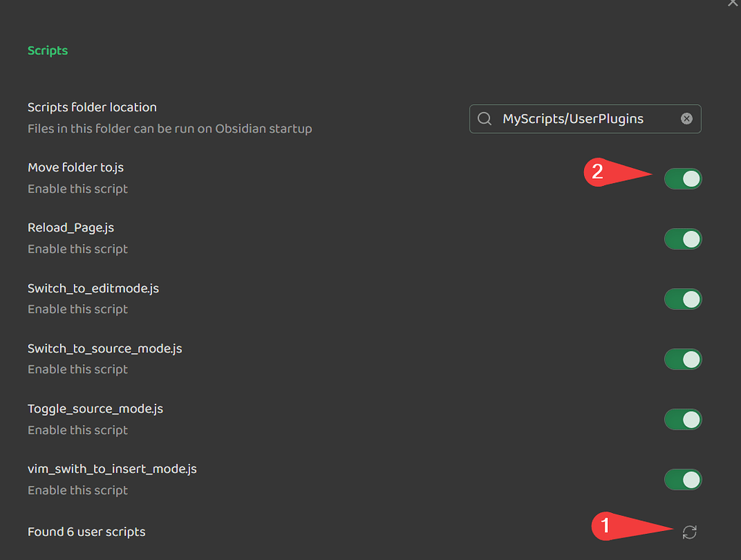Turn off Switch_to_editmode.js

682,299
